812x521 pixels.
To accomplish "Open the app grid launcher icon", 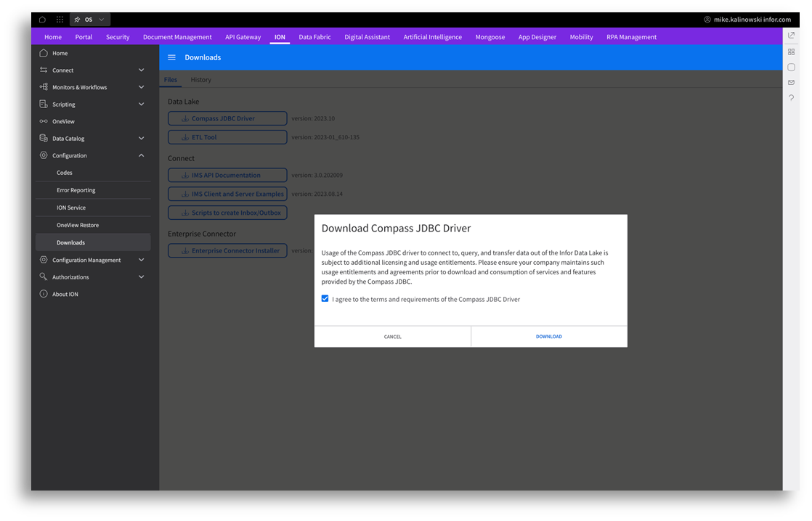I will click(x=60, y=20).
